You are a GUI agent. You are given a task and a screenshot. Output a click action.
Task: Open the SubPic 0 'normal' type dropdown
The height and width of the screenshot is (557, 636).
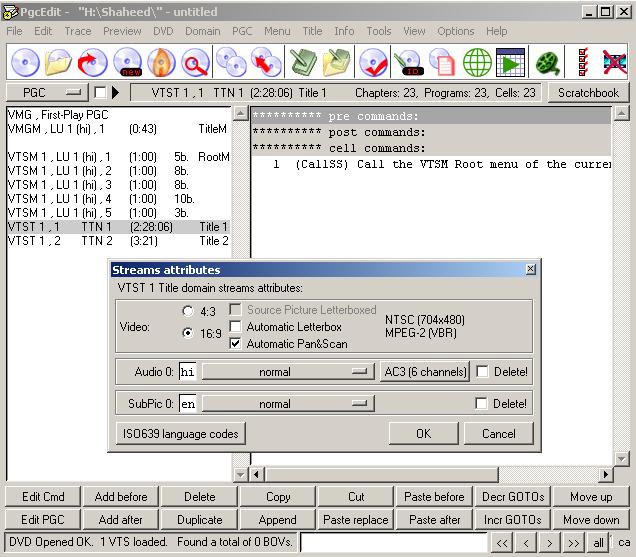pyautogui.click(x=288, y=404)
